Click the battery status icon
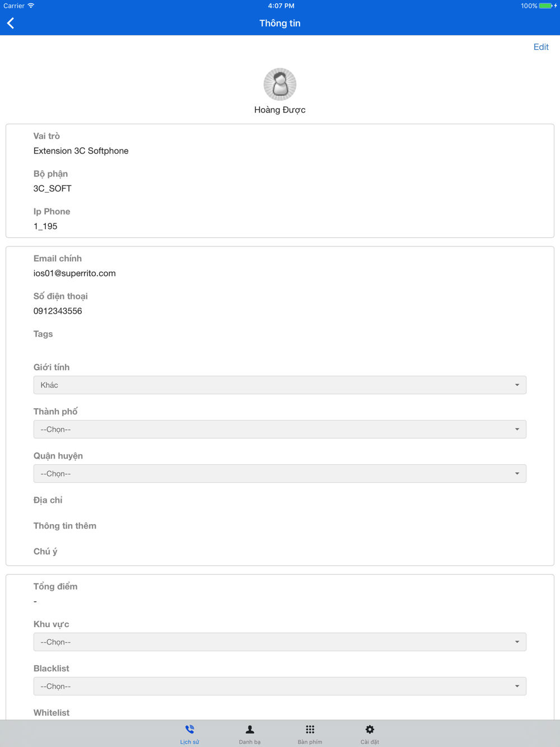Image resolution: width=560 pixels, height=747 pixels. click(x=546, y=6)
